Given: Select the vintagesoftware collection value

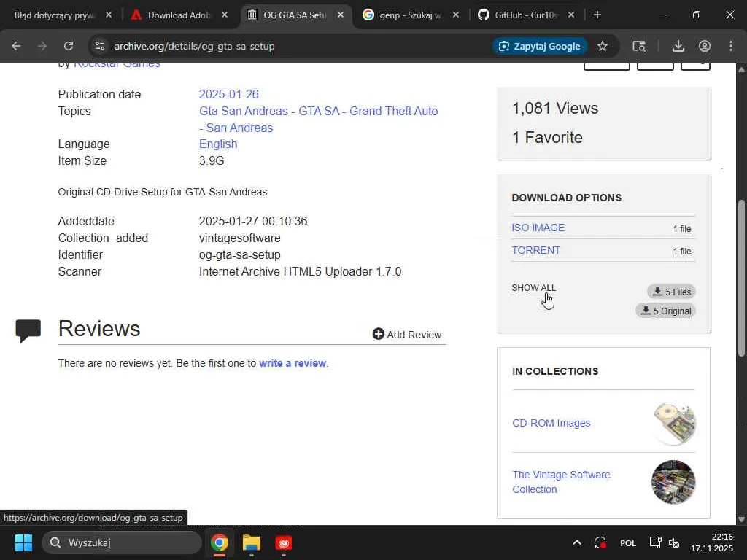Looking at the screenshot, I should pos(239,238).
